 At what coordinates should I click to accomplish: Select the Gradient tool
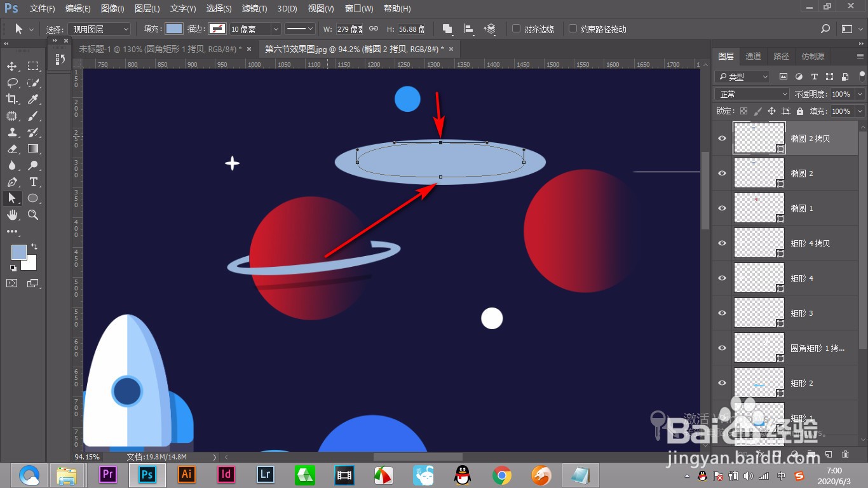click(33, 149)
